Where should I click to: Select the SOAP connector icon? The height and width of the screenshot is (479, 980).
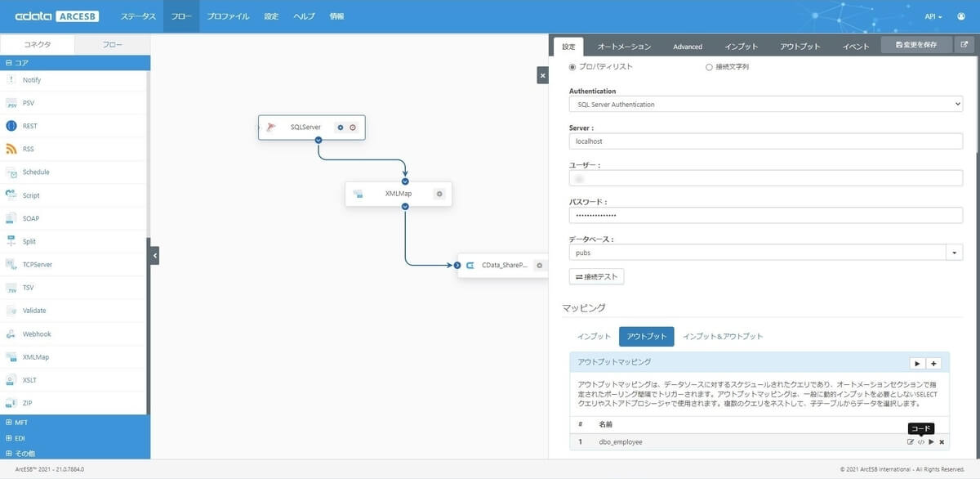(11, 218)
